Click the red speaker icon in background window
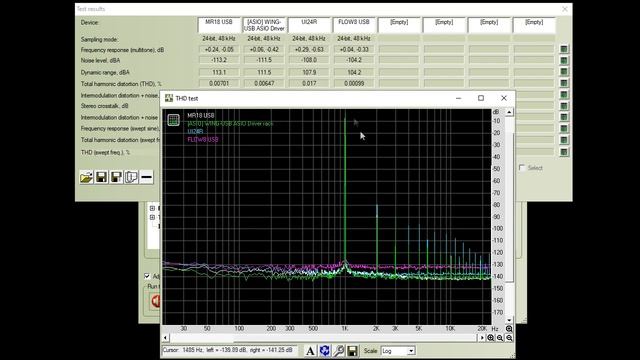640x360 pixels. pyautogui.click(x=155, y=301)
